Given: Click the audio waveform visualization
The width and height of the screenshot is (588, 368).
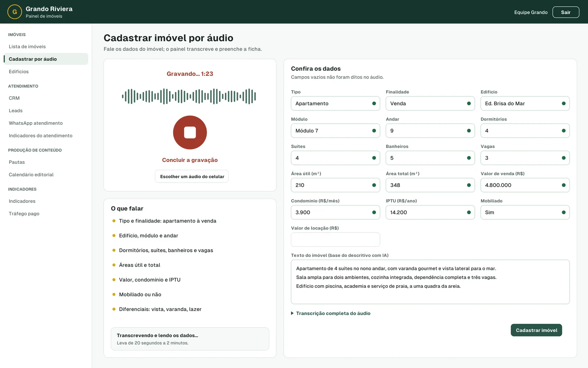Looking at the screenshot, I should click(x=189, y=96).
